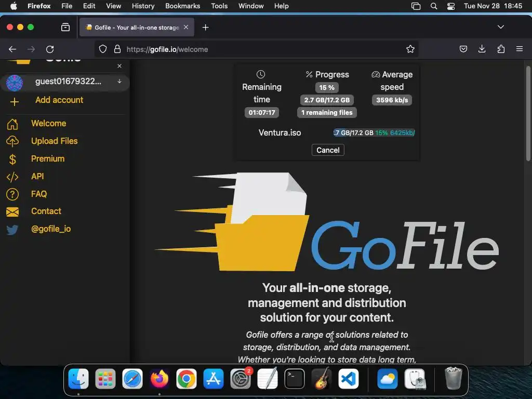
Task: Open the Firefox downloads panel
Action: pos(482,49)
